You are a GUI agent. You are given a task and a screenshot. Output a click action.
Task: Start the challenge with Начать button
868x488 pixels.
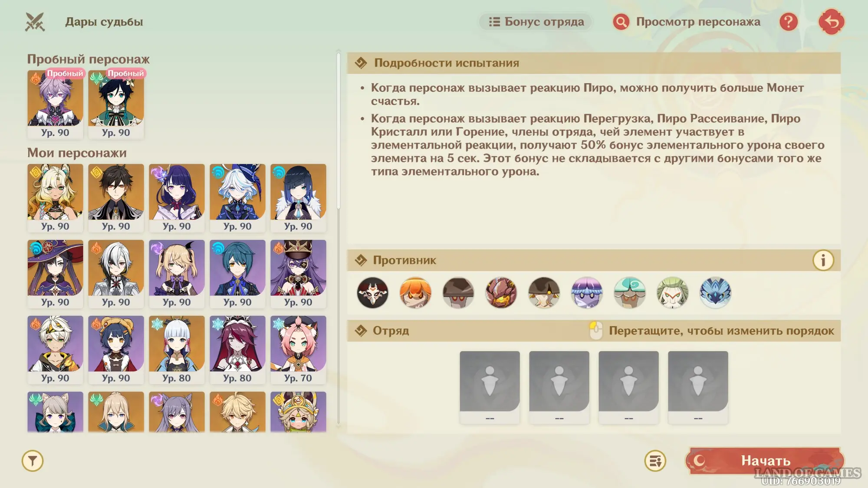765,460
